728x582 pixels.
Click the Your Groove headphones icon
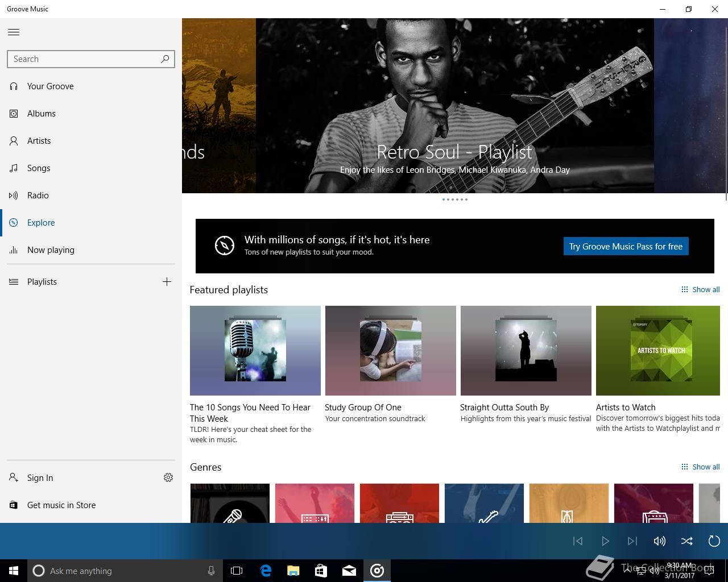[x=14, y=86]
